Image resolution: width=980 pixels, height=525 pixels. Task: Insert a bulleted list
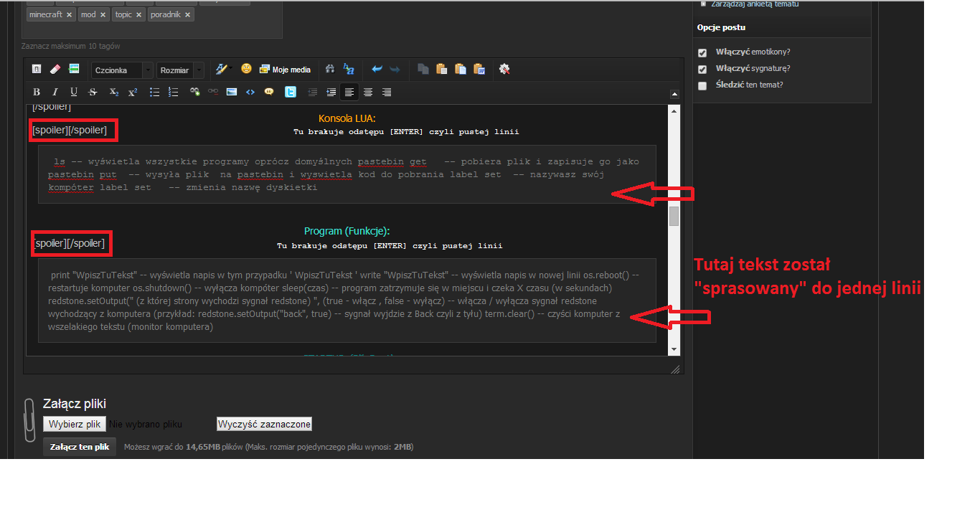tap(154, 92)
